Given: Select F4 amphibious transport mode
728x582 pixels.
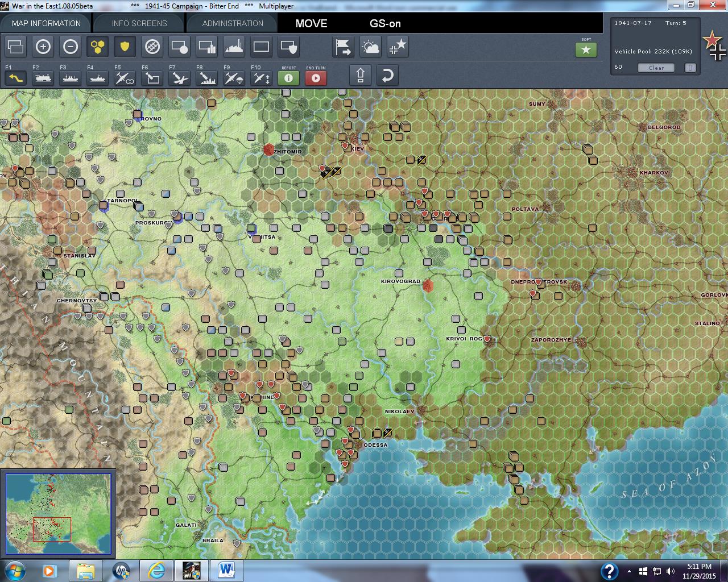Looking at the screenshot, I should pos(98,77).
